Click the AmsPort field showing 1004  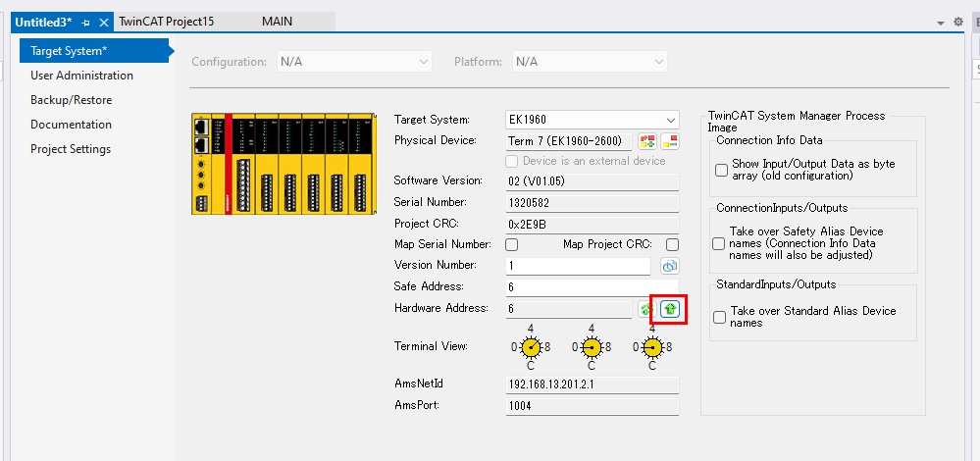(x=592, y=407)
